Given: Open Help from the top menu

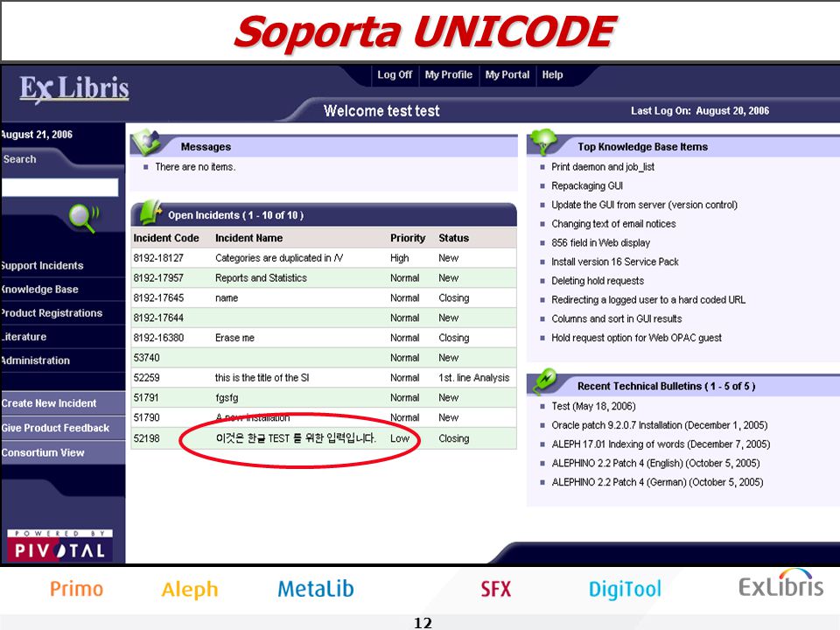Looking at the screenshot, I should pos(552,75).
